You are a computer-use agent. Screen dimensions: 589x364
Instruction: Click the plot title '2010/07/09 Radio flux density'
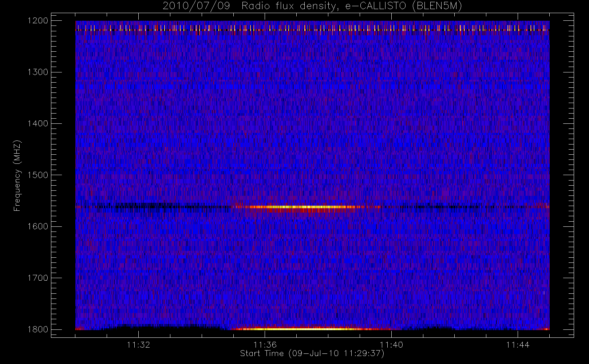[x=312, y=6]
